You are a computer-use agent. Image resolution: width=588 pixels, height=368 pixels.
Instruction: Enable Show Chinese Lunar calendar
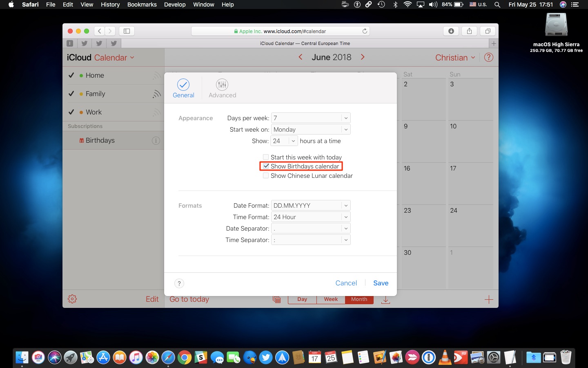tap(266, 175)
